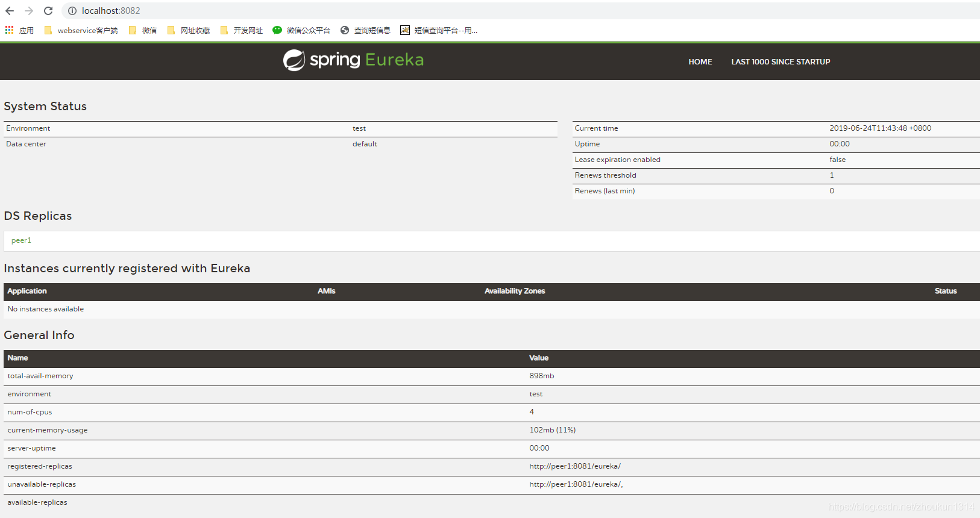Click 'Instances currently registered with Eureka' heading
The height and width of the screenshot is (518, 980).
click(127, 268)
